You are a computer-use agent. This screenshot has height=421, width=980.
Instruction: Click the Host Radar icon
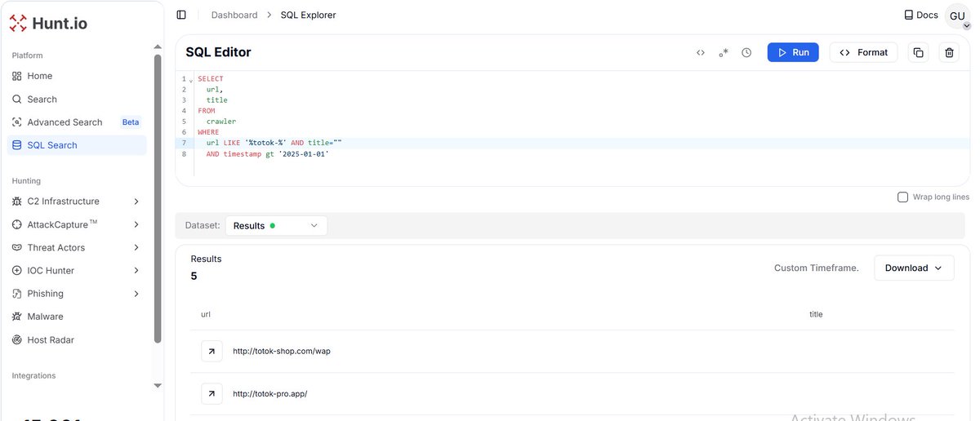click(17, 339)
